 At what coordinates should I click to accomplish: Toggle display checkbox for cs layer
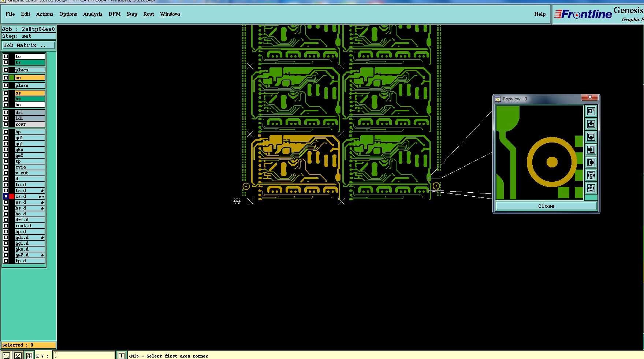[x=6, y=78]
